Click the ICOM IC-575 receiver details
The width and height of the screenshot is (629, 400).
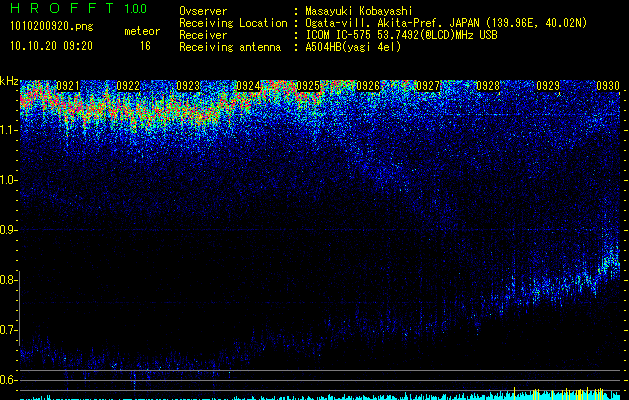coord(402,35)
